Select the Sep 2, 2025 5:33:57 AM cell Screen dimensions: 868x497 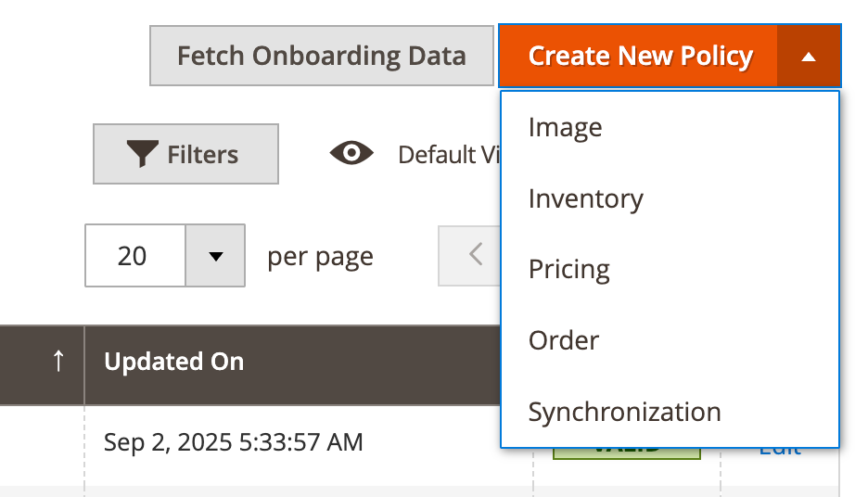pos(233,442)
